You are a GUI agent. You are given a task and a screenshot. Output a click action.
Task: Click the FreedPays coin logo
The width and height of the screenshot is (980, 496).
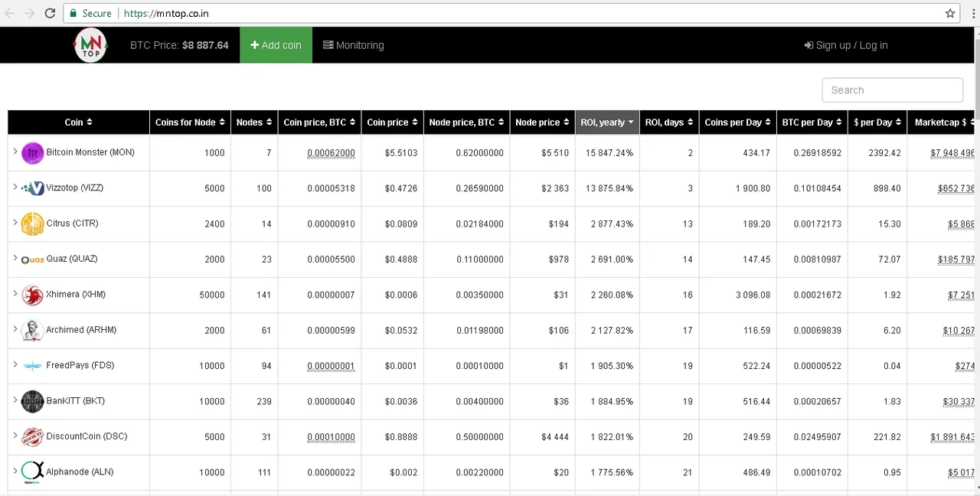click(32, 366)
